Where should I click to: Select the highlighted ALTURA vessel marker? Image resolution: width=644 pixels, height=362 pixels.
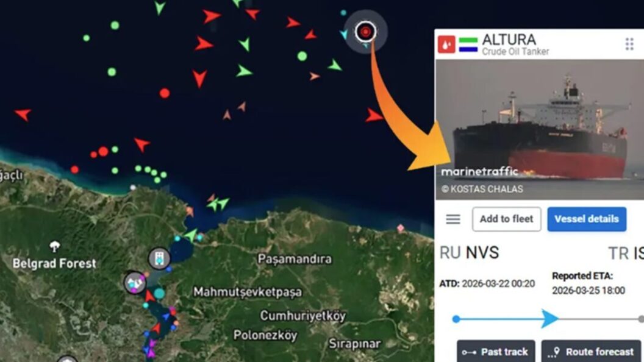365,31
